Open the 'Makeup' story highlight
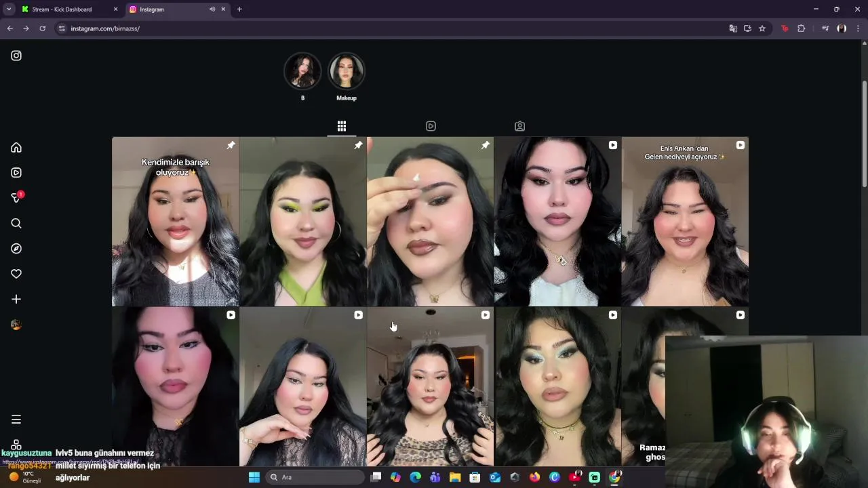Screen dimensions: 868x488 347,71
